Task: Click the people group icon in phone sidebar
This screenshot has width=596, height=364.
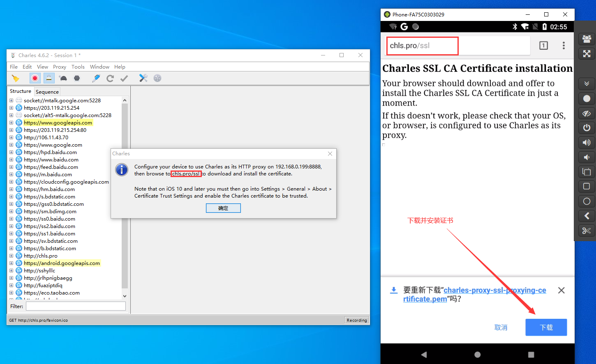Action: point(587,39)
